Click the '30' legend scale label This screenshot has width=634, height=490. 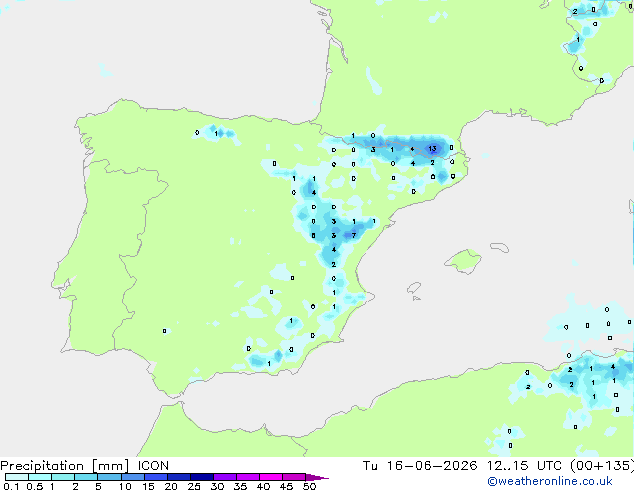[x=217, y=486]
